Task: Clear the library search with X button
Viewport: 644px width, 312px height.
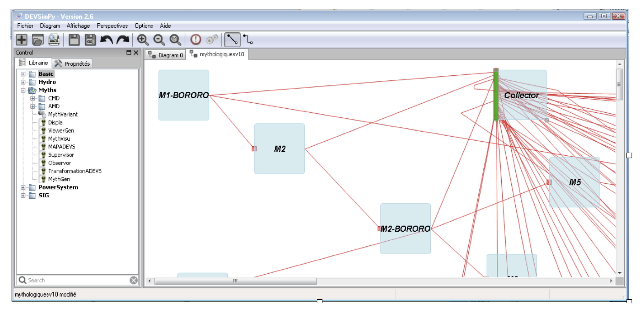Action: pos(134,280)
